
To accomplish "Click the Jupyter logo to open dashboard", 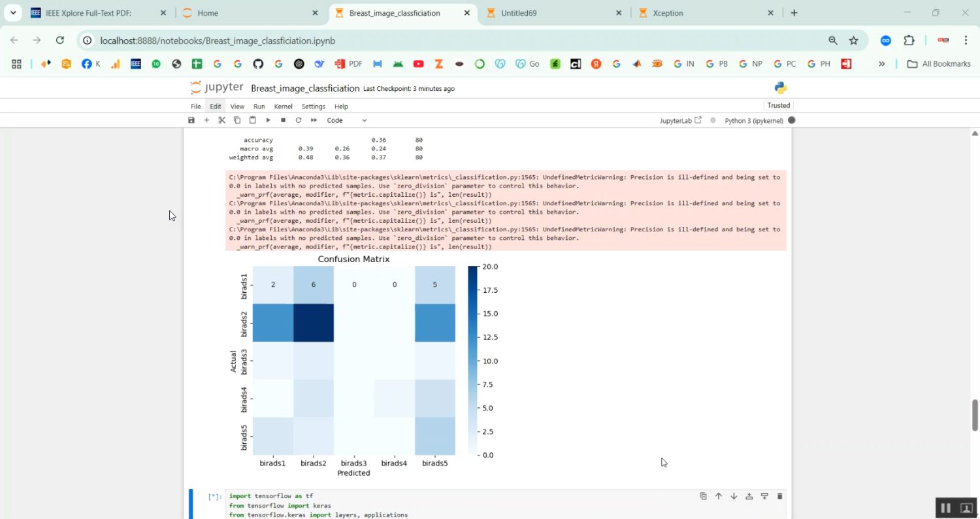I will point(216,87).
